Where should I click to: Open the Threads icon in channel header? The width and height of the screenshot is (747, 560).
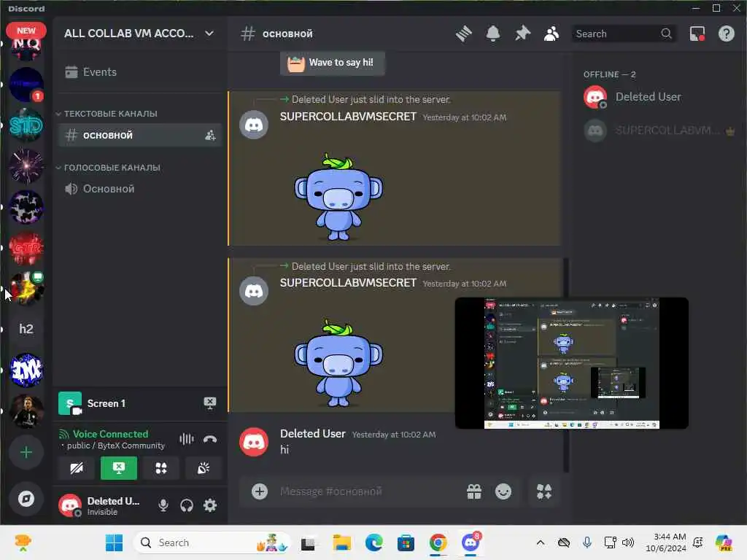(x=463, y=34)
